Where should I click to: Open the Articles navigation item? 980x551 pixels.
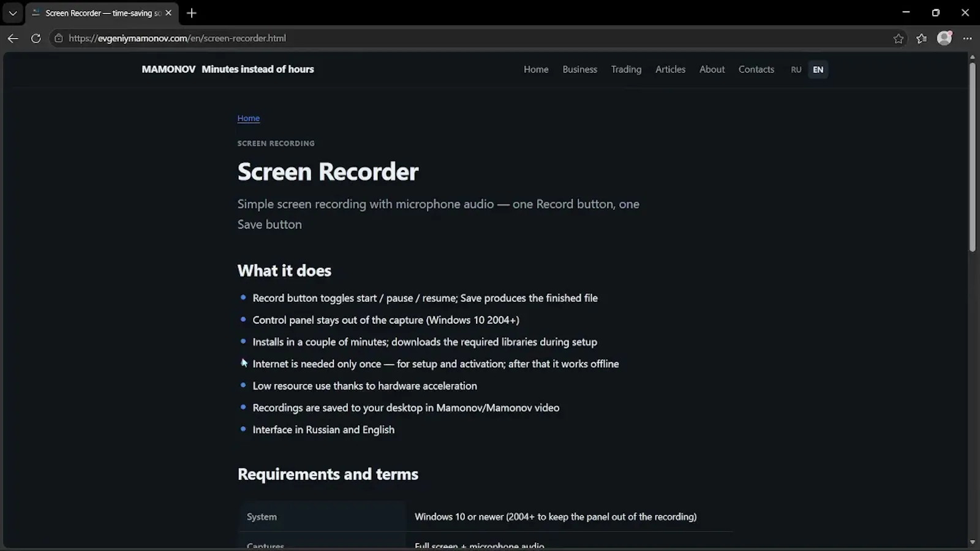coord(670,69)
